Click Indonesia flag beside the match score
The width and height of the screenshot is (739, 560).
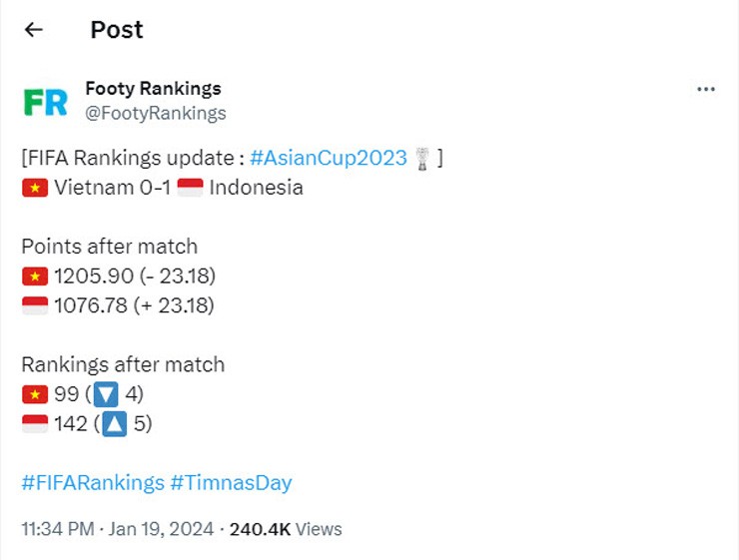tap(190, 188)
